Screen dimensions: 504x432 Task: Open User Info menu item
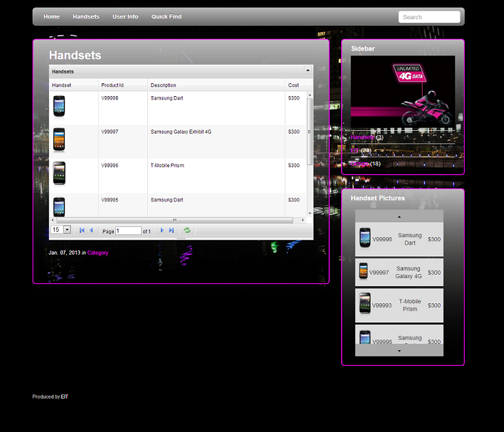(x=125, y=16)
